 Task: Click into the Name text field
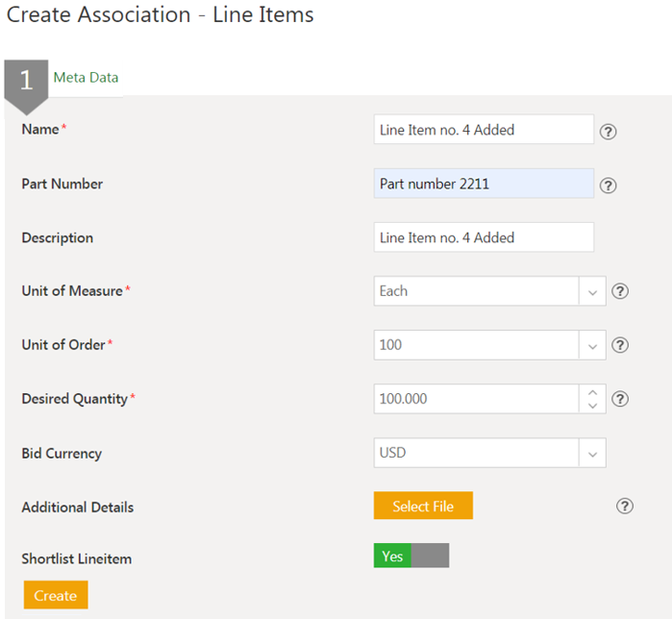(483, 130)
